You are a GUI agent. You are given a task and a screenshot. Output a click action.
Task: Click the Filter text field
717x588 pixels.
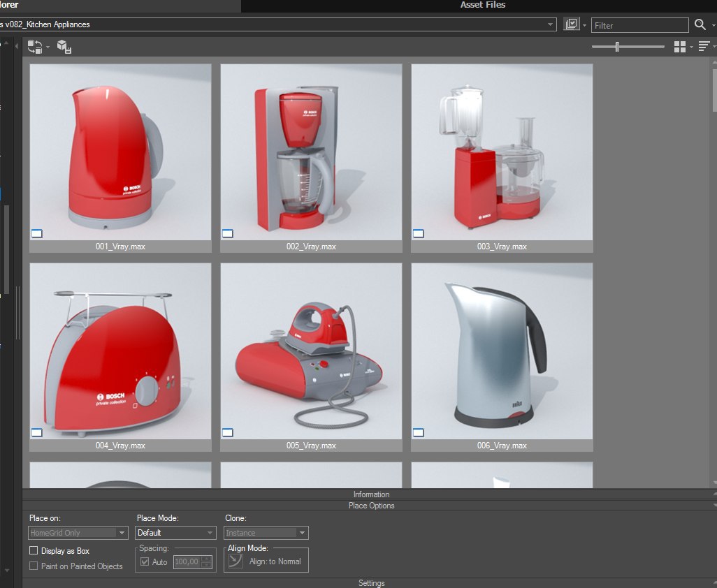click(x=639, y=25)
